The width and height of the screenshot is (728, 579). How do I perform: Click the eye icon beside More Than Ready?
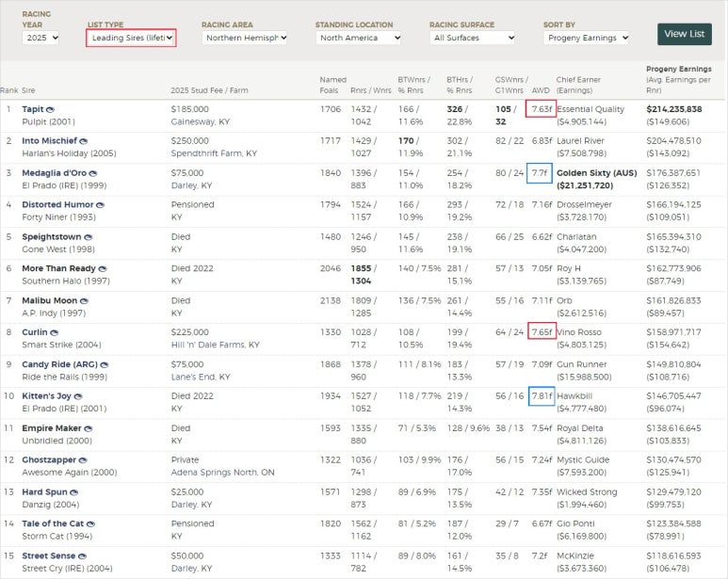pos(103,268)
